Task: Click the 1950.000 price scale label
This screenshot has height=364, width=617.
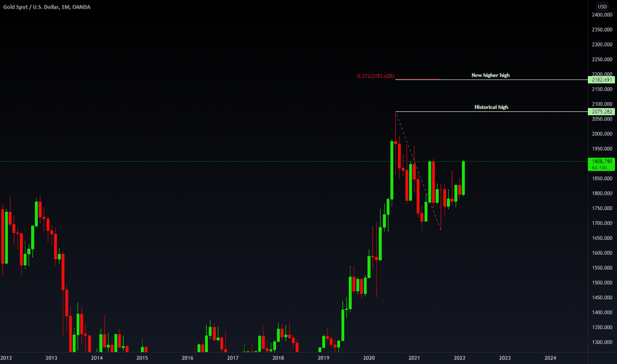Action: coord(602,149)
